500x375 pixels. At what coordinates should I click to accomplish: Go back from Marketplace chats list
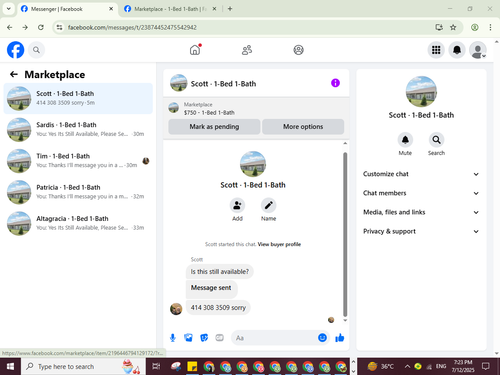coord(14,74)
